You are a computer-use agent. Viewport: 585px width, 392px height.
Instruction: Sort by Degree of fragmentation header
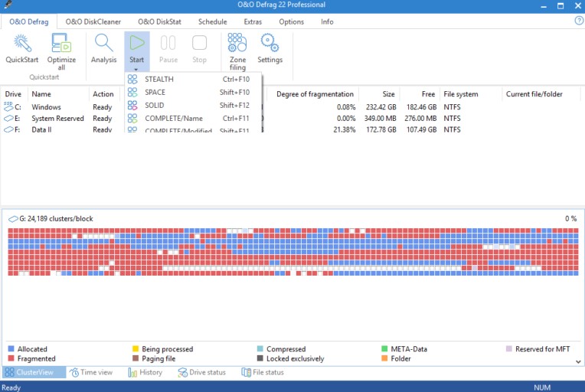[315, 94]
